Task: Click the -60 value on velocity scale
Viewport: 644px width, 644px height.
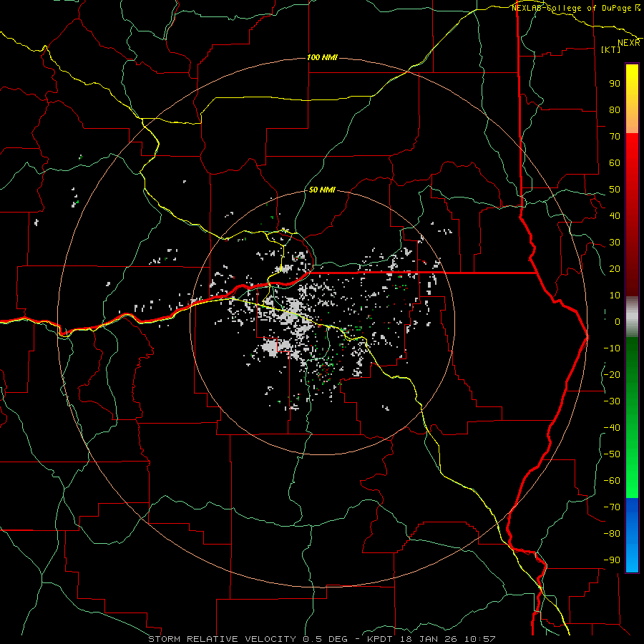Action: [612, 481]
